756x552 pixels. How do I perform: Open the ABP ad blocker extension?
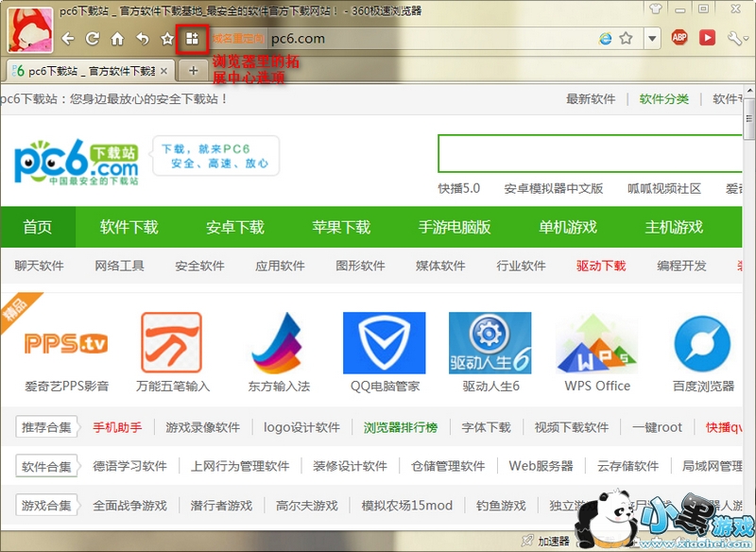point(679,38)
